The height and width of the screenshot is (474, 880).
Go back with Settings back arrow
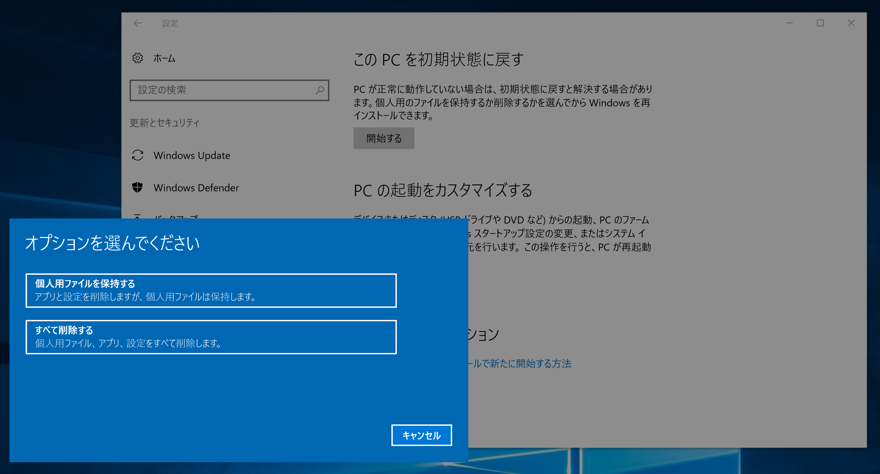point(138,23)
